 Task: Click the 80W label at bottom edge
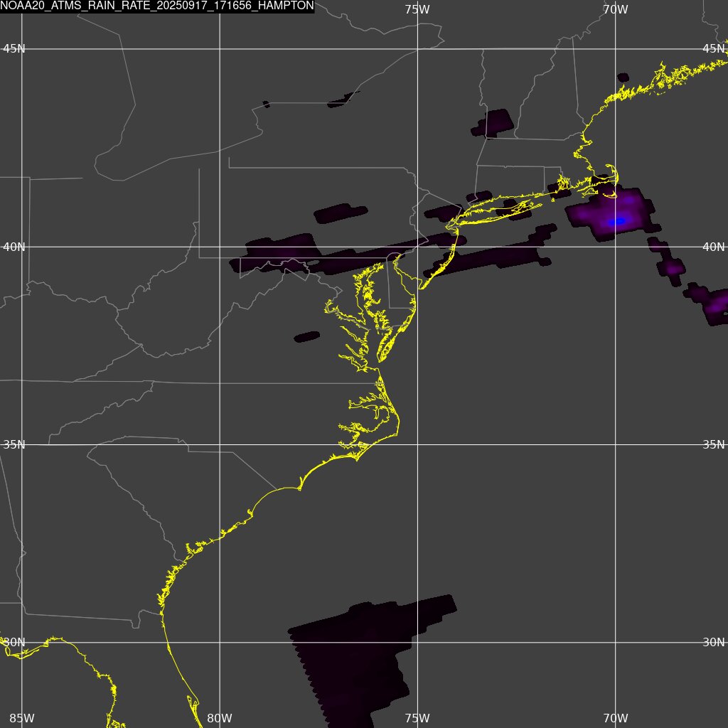pos(220,718)
